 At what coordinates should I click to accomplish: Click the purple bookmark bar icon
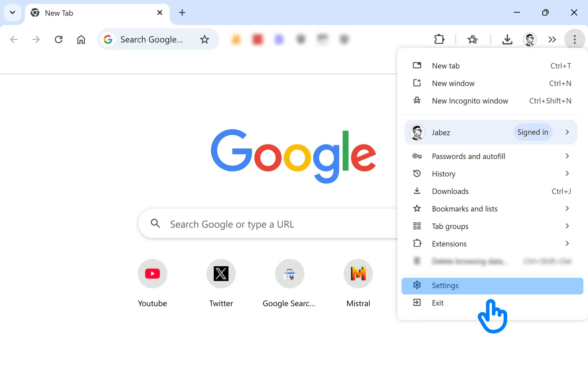[x=279, y=39]
